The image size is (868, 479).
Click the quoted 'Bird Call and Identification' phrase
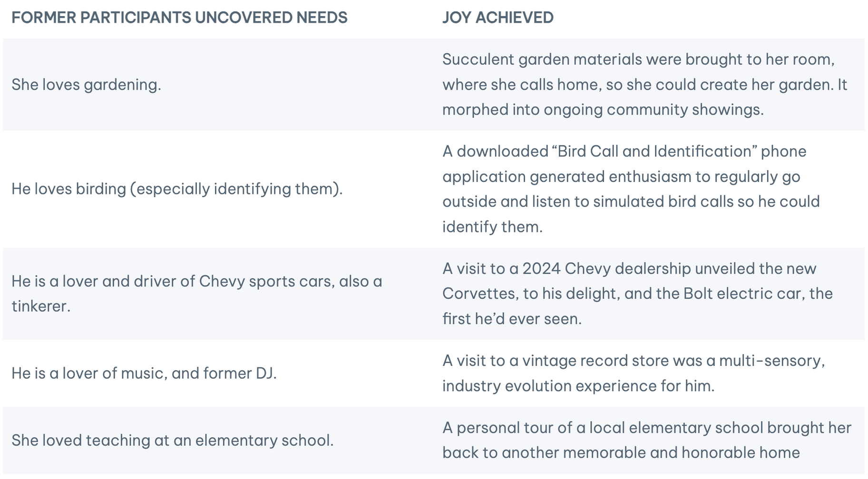pos(606,151)
